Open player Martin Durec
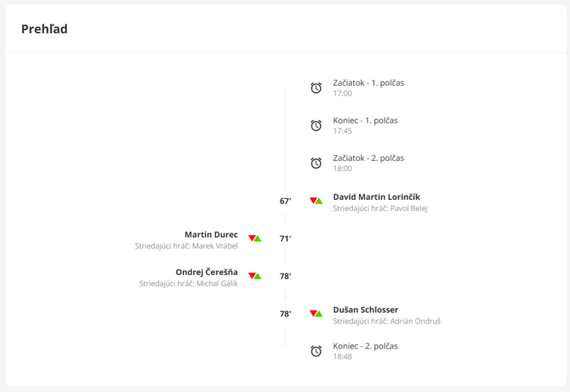Viewport: 570px width, 392px height. point(211,235)
